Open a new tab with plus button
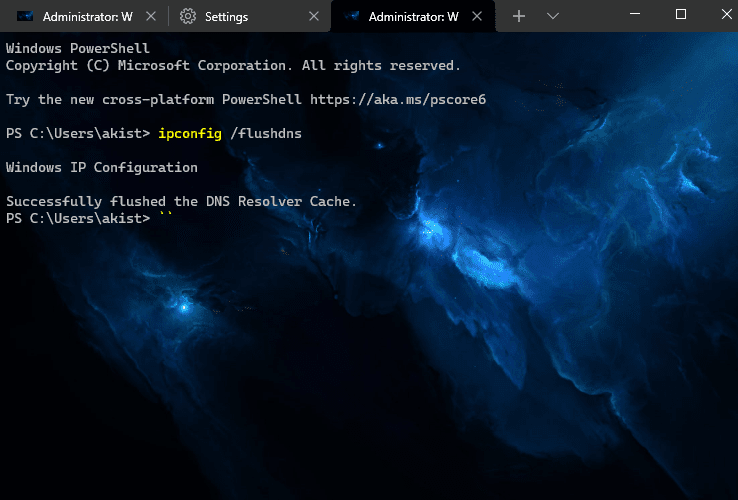Image resolution: width=738 pixels, height=500 pixels. point(519,16)
